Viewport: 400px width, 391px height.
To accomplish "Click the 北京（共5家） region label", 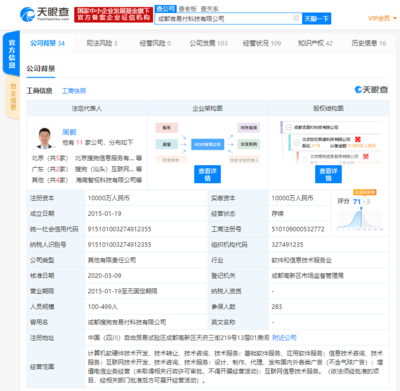I will tap(50, 158).
